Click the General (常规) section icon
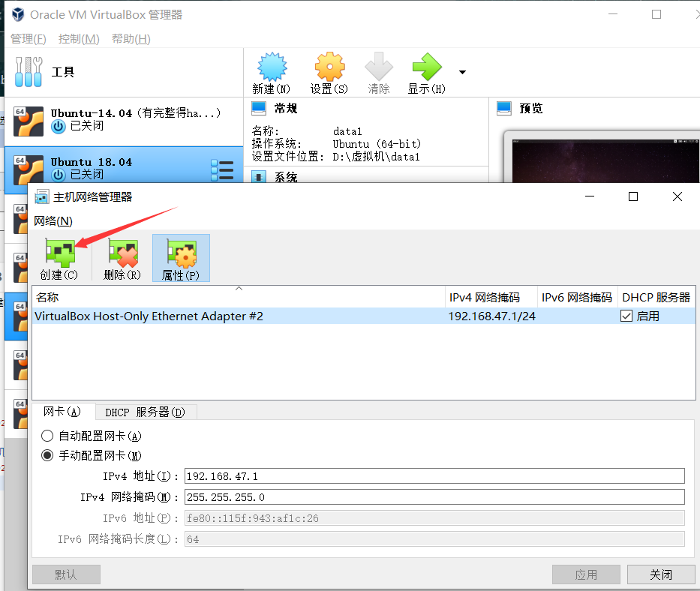The image size is (700, 591). click(x=259, y=109)
